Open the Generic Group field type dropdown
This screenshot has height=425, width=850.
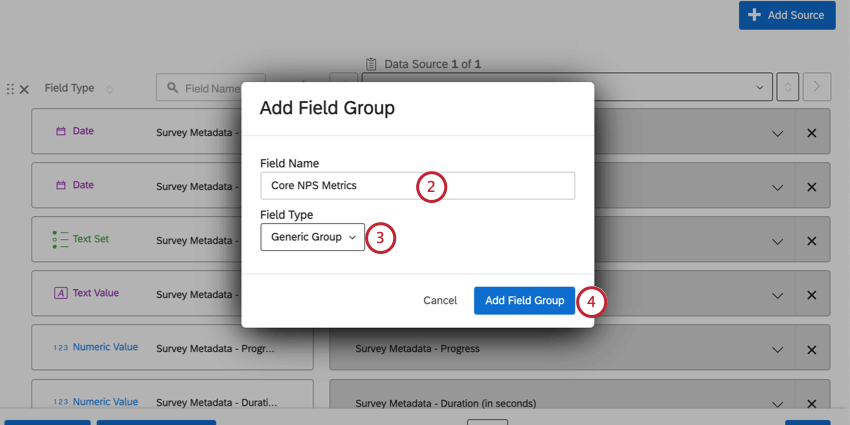314,237
